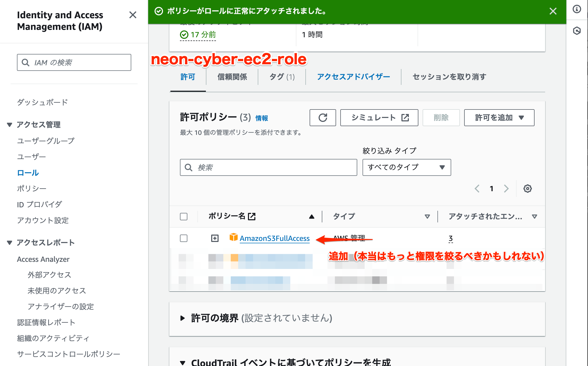Image resolution: width=588 pixels, height=366 pixels.
Task: Click the シミュレート button
Action: click(379, 118)
